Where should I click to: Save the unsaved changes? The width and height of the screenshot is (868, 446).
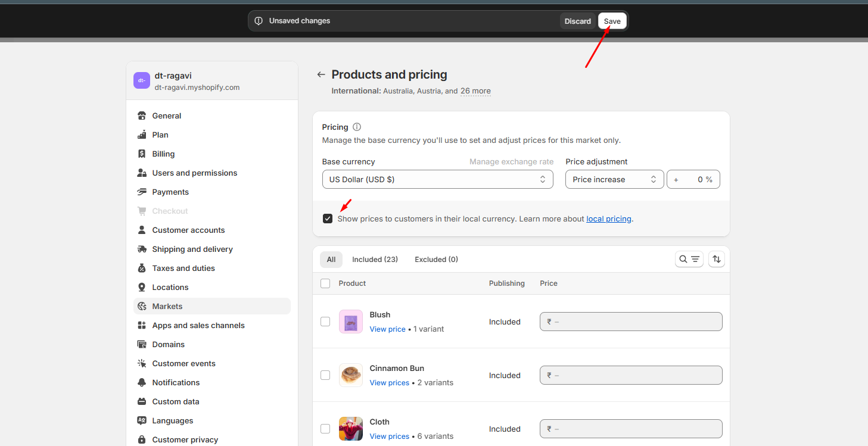[612, 21]
